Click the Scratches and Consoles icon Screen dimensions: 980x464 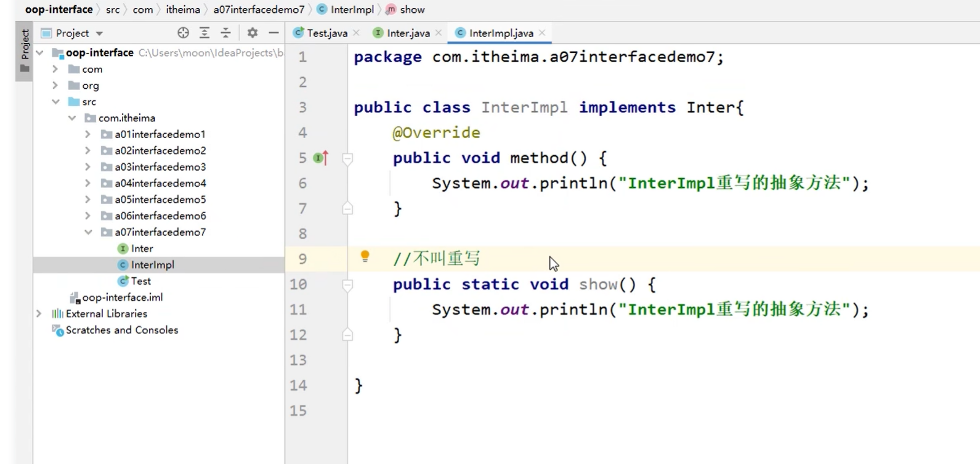coord(58,330)
